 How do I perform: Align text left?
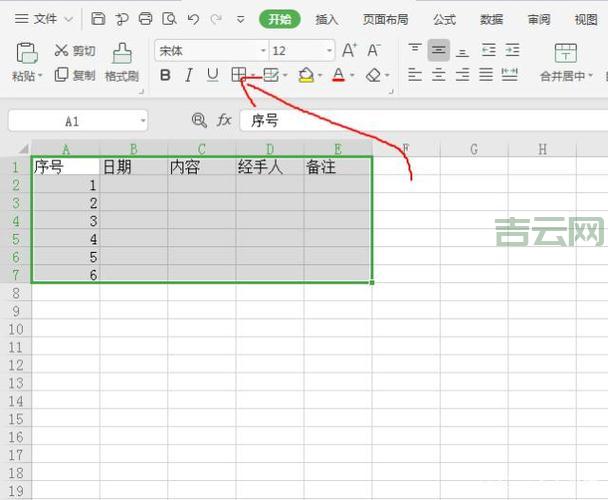tap(415, 74)
